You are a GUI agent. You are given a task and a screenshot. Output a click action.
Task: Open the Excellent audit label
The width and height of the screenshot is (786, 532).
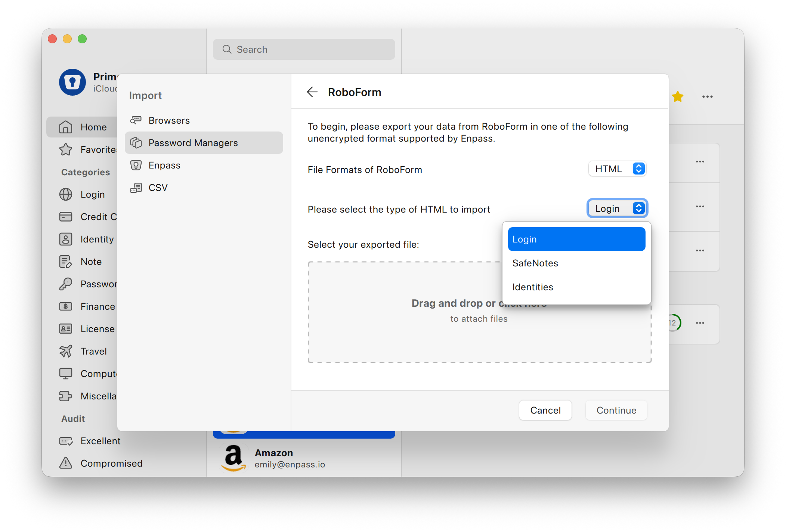pos(100,441)
